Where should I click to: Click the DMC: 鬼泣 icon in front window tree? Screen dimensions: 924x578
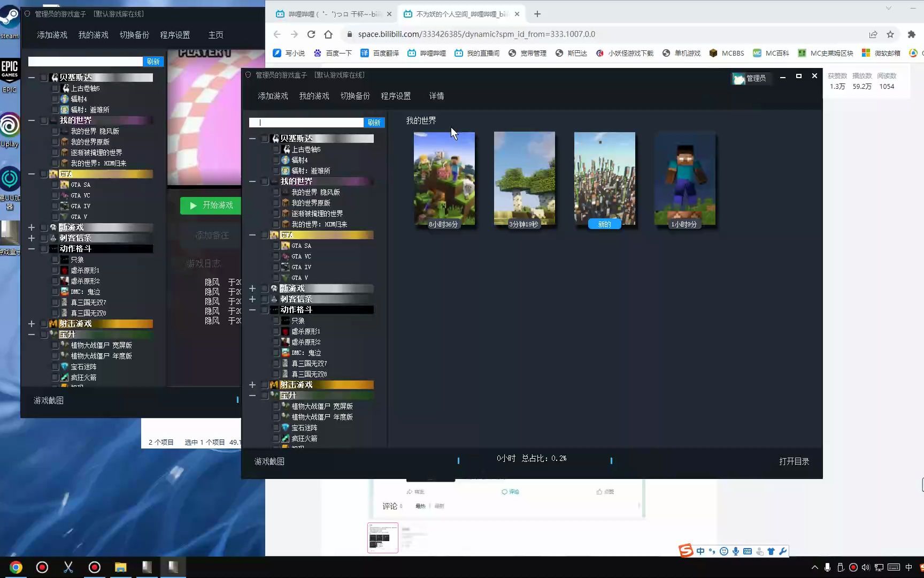[286, 353]
